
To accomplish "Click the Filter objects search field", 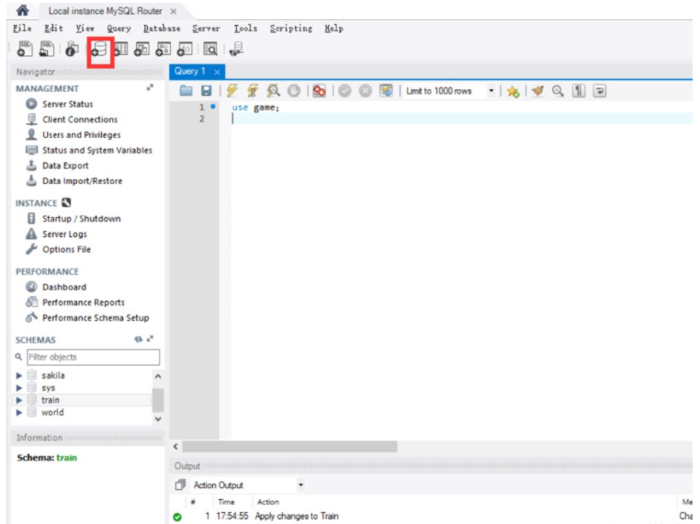I will [x=92, y=357].
